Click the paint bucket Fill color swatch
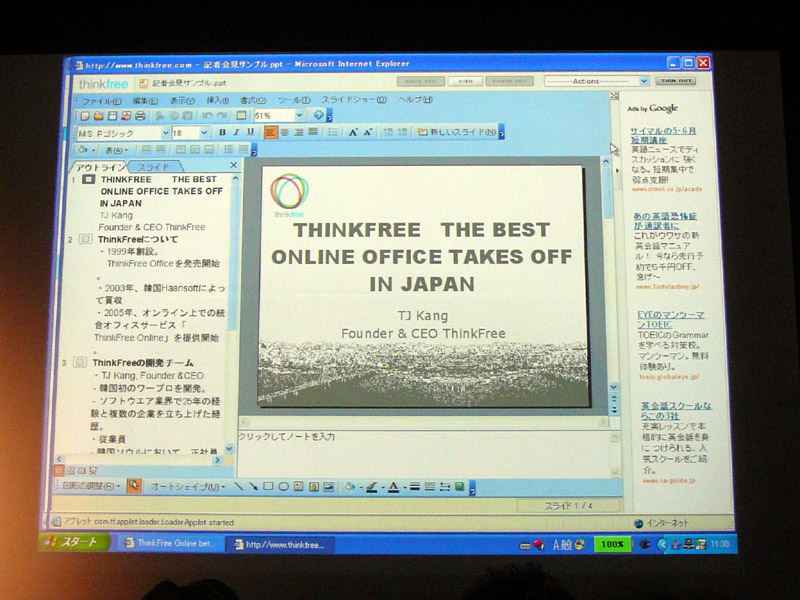Image resolution: width=800 pixels, height=600 pixels. pos(349,487)
